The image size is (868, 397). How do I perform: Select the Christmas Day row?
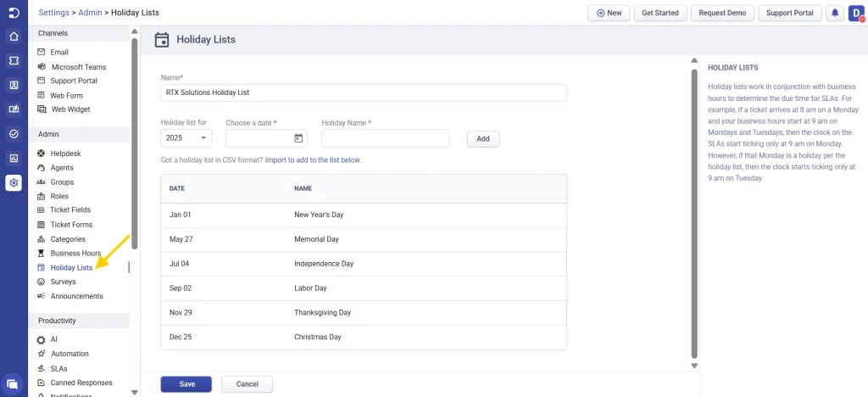pos(363,337)
